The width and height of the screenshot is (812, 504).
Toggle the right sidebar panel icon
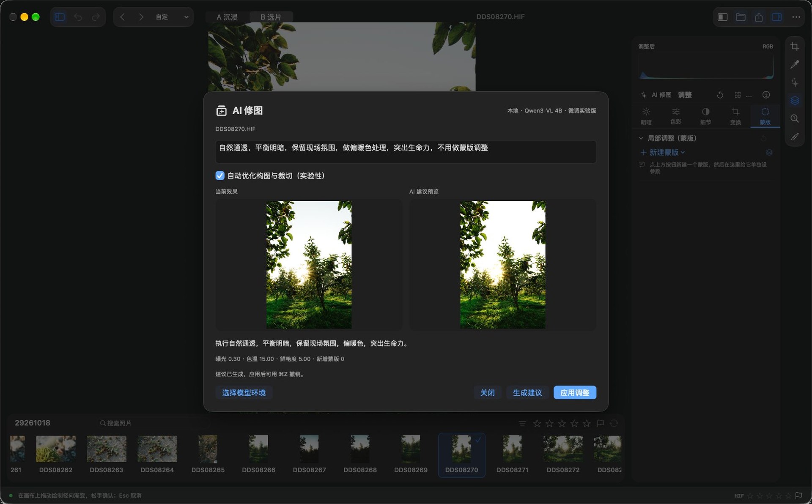pos(777,17)
